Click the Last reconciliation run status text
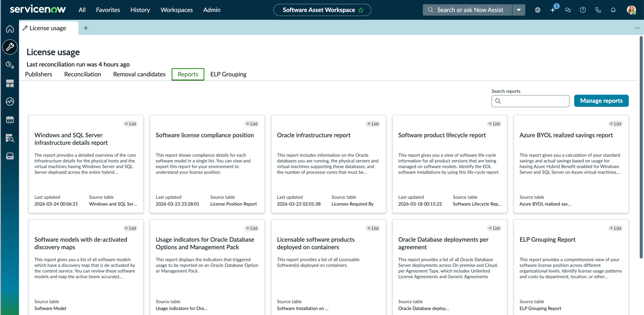Screen dimensions: 644x315 pos(78,64)
